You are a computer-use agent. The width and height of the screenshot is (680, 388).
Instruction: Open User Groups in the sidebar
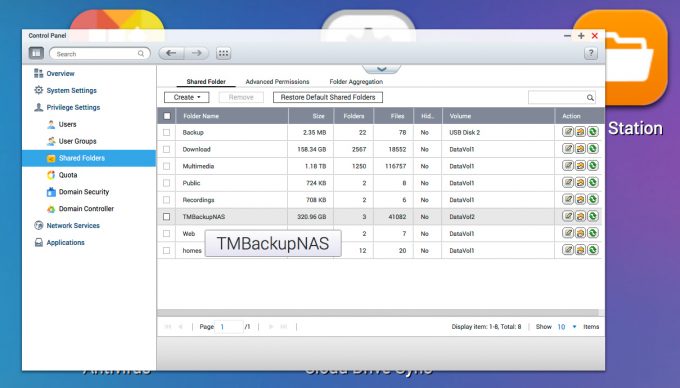(72, 141)
